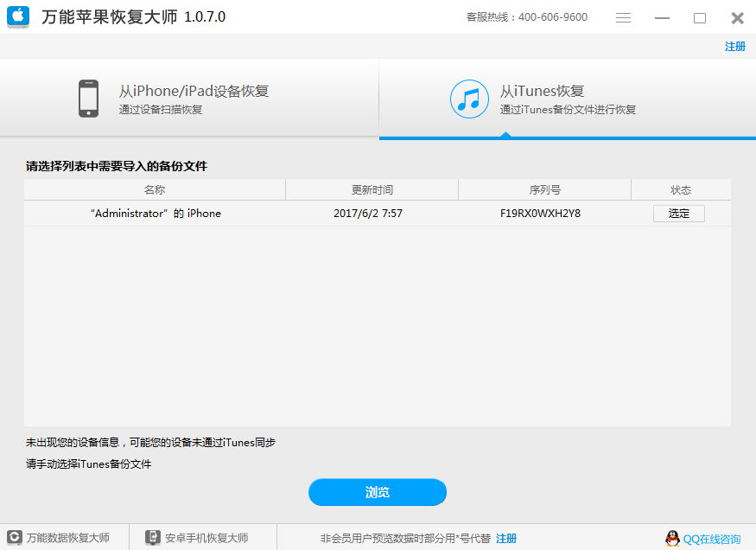Image resolution: width=756 pixels, height=550 pixels.
Task: Sort by the 名称 column header
Action: point(154,189)
